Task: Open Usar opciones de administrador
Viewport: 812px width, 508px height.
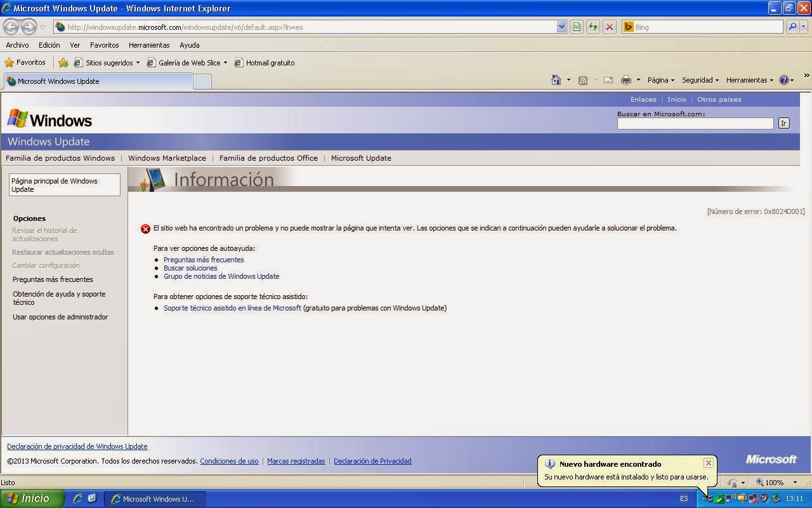Action: pos(60,317)
